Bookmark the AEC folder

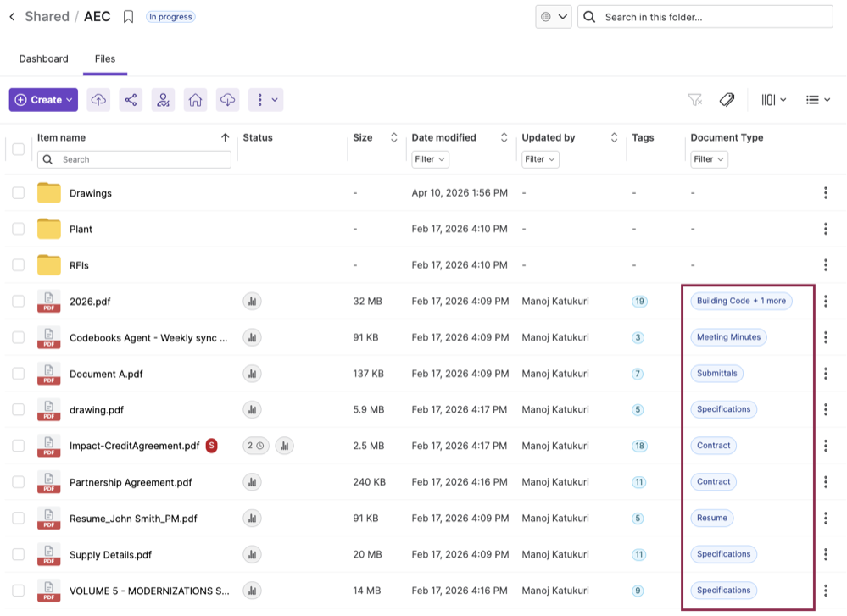pos(128,17)
